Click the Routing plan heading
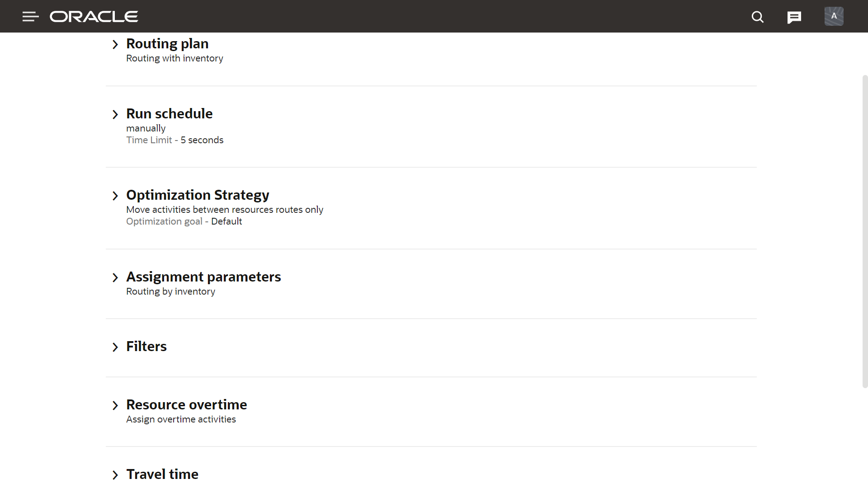 point(167,43)
